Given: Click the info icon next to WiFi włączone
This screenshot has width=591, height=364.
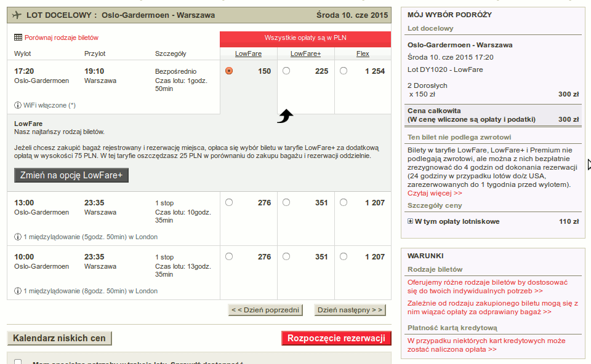Looking at the screenshot, I should tap(18, 105).
